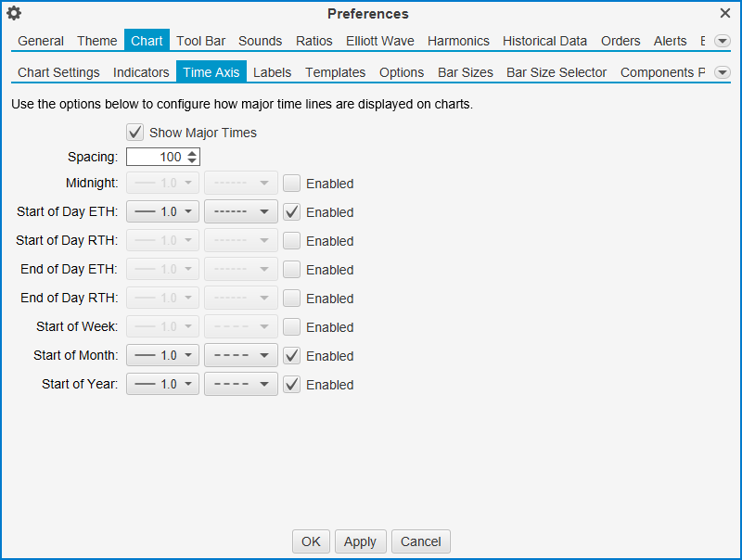The image size is (742, 560).
Task: Decrease Spacing with the down spinner arrow
Action: [x=192, y=161]
